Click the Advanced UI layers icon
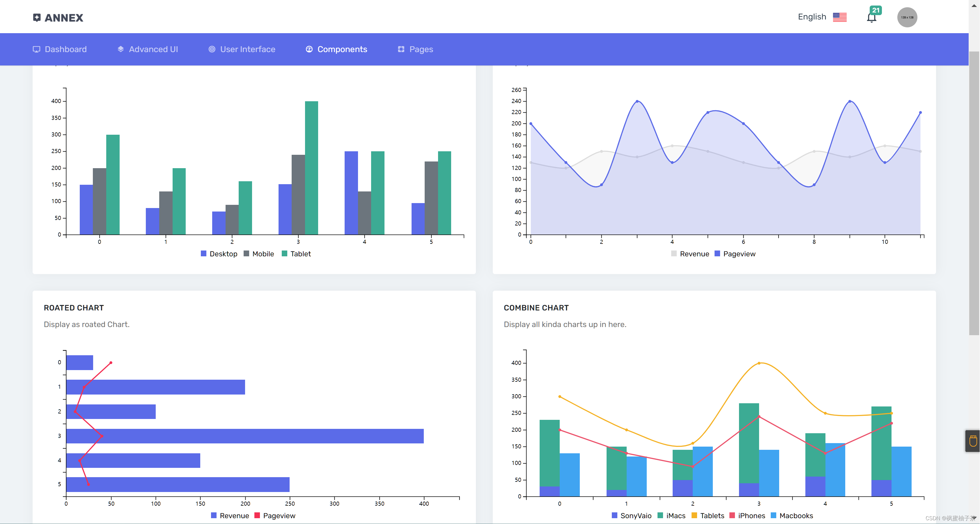Screen dimensions: 980x524 click(120, 49)
